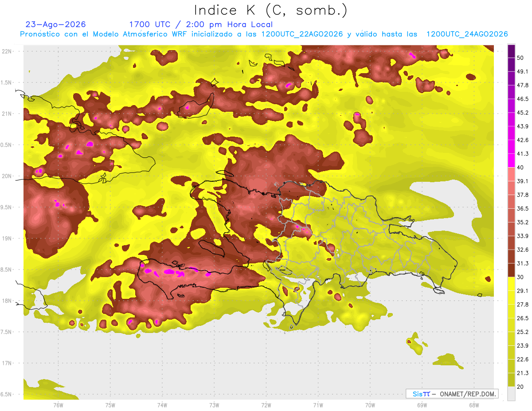Select the valid-until stamp "1200UTC_24AGO2026"

pyautogui.click(x=467, y=34)
